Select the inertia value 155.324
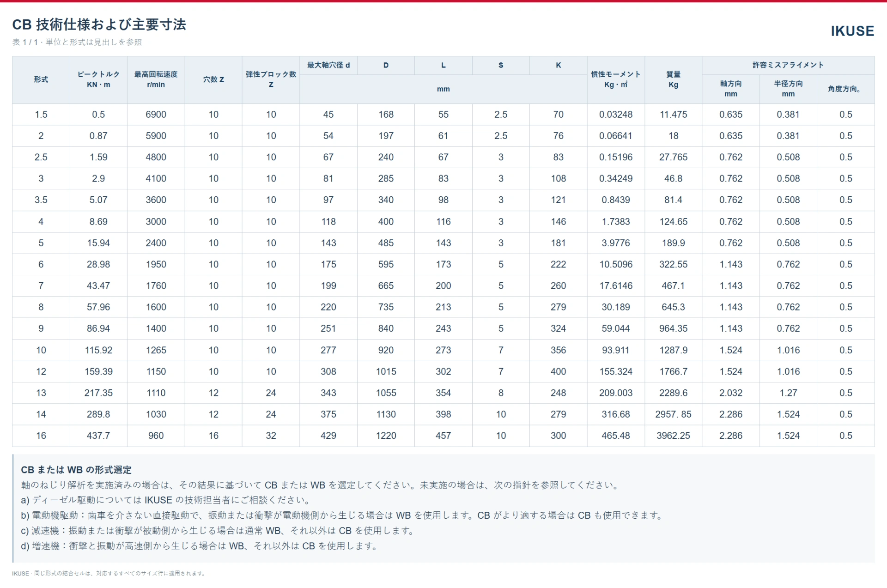Viewport: 887px width, 588px height. (616, 371)
